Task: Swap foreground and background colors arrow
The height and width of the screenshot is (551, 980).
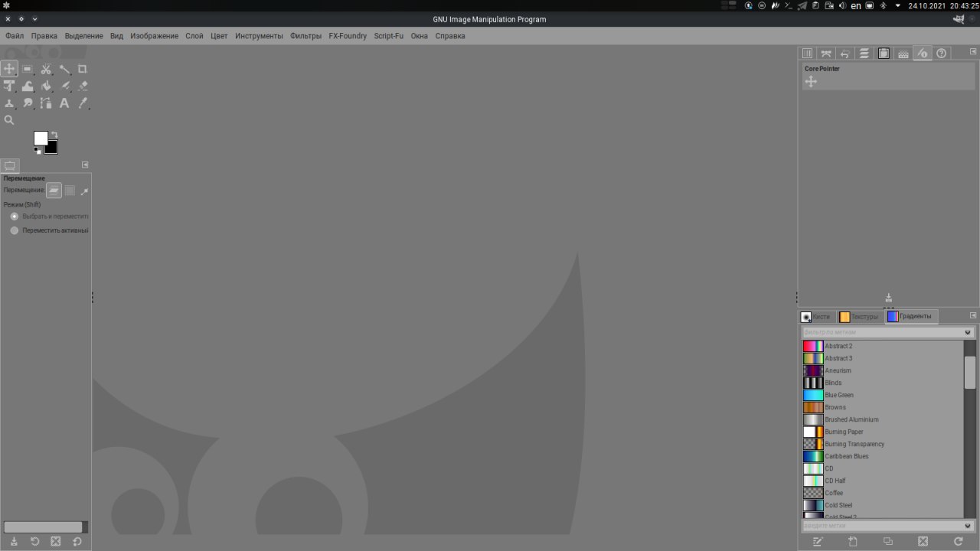Action: tap(54, 135)
